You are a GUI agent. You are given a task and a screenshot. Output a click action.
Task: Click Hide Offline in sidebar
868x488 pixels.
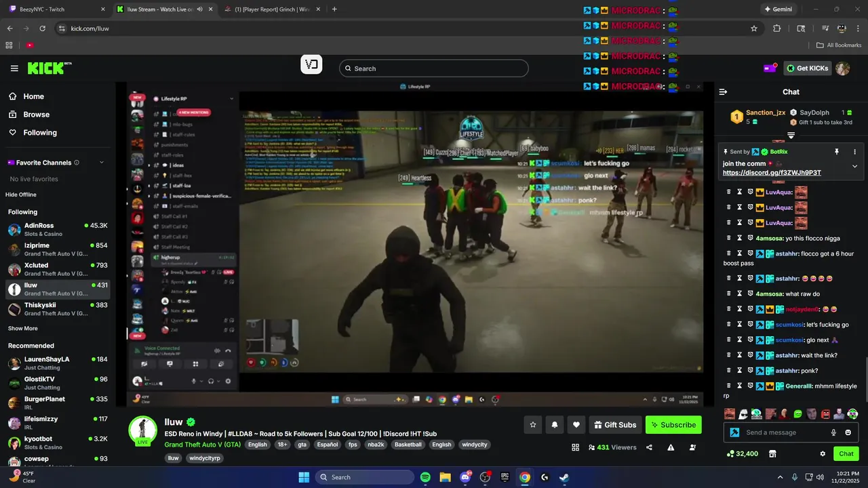pyautogui.click(x=21, y=195)
